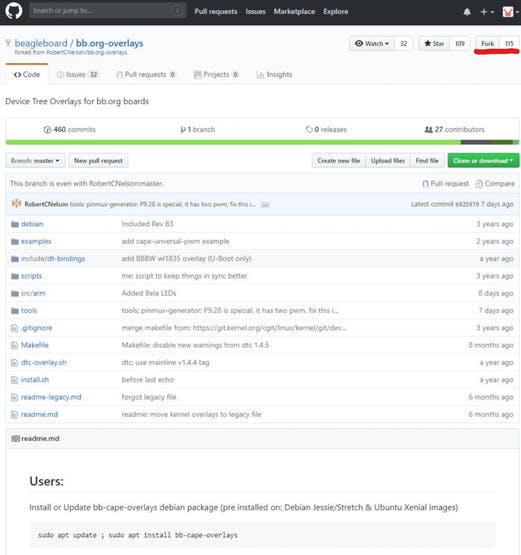Click New pull request button

[x=98, y=161]
